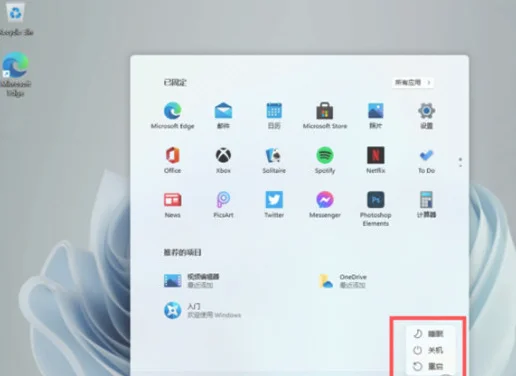
Task: Select Sleep in the power menu
Action: point(428,334)
